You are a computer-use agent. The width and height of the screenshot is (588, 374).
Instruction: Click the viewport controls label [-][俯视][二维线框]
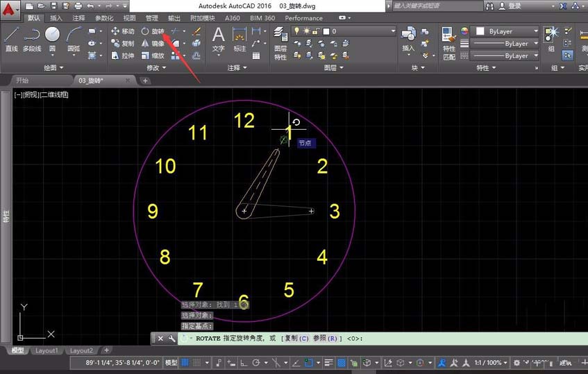pos(41,95)
